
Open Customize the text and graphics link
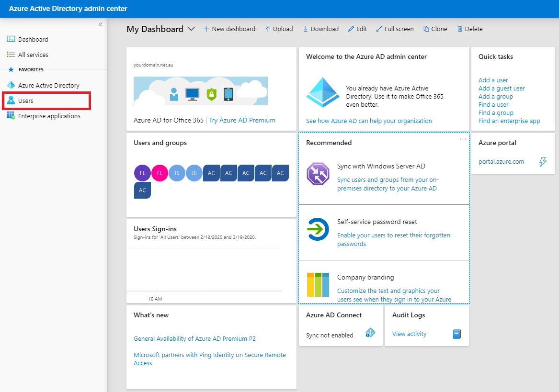point(394,295)
